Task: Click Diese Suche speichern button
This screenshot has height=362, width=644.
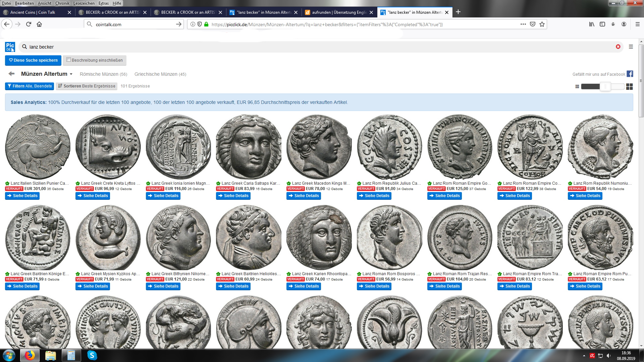Action: point(33,60)
